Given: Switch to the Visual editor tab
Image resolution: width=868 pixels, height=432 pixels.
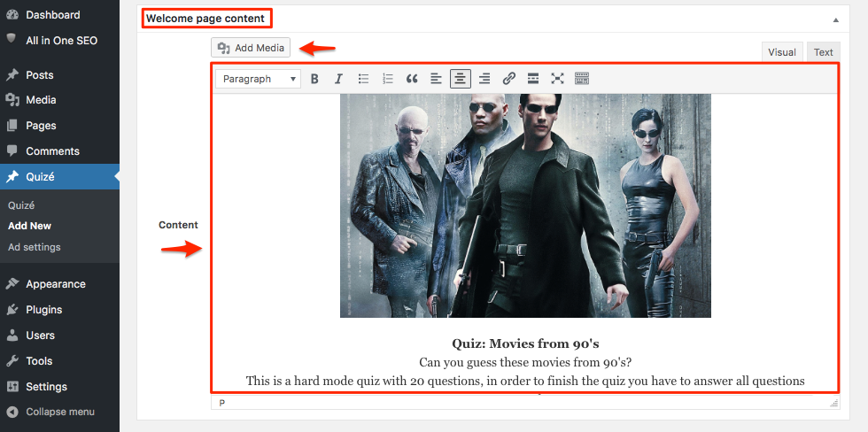Looking at the screenshot, I should pyautogui.click(x=781, y=52).
